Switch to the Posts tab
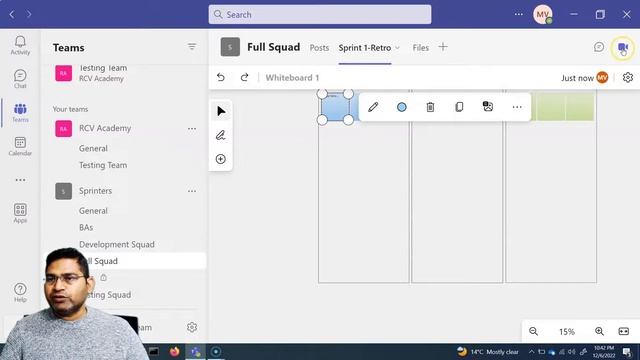Screen dimensions: 640x360 pos(319,48)
